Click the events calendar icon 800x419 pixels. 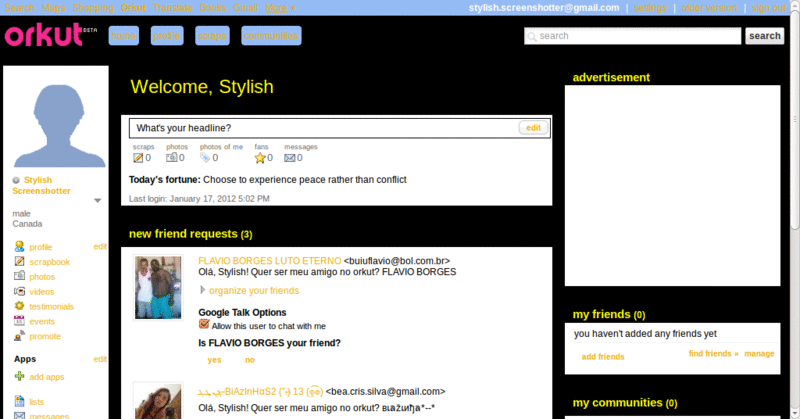(x=19, y=321)
